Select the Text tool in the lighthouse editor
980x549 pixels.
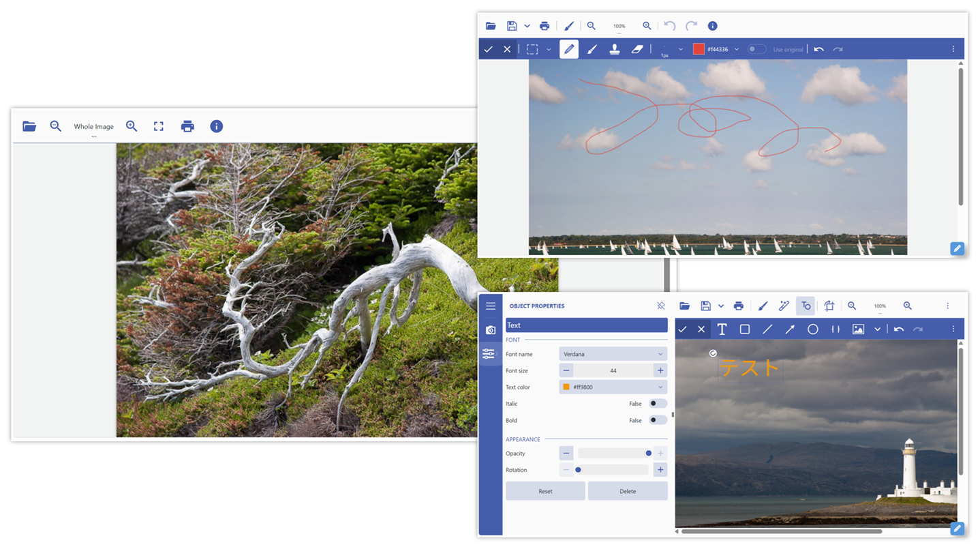point(722,329)
